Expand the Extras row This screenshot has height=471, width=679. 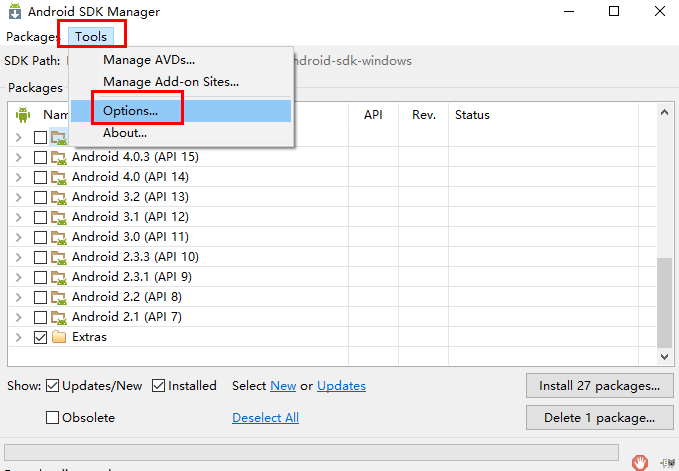point(19,337)
